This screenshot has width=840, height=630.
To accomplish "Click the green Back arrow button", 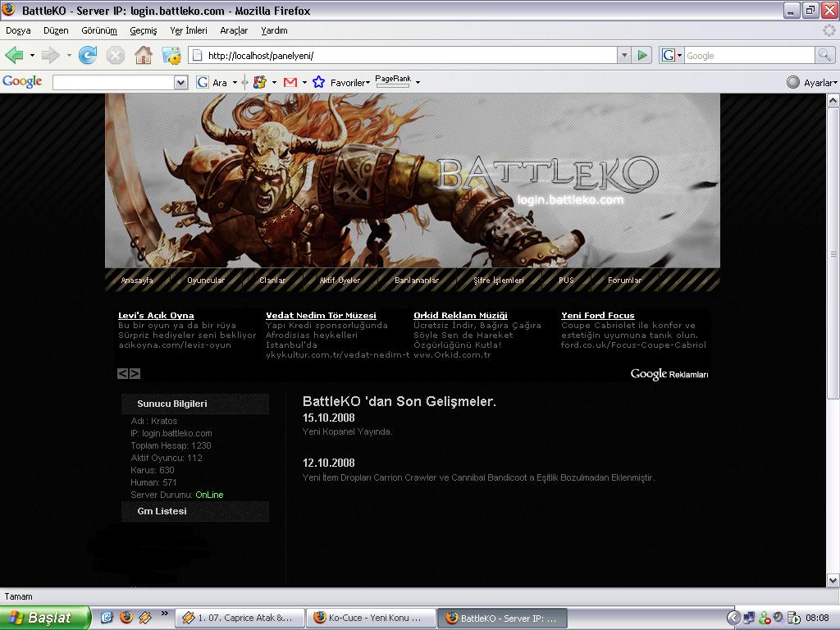I will [14, 55].
